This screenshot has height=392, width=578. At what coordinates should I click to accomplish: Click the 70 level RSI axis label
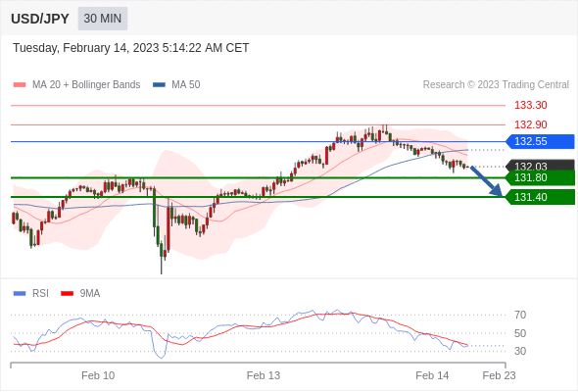520,316
